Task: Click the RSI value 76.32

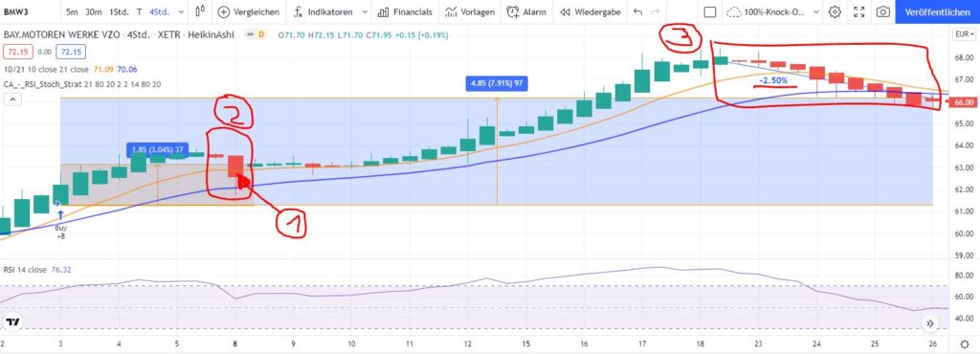Action: 60,271
